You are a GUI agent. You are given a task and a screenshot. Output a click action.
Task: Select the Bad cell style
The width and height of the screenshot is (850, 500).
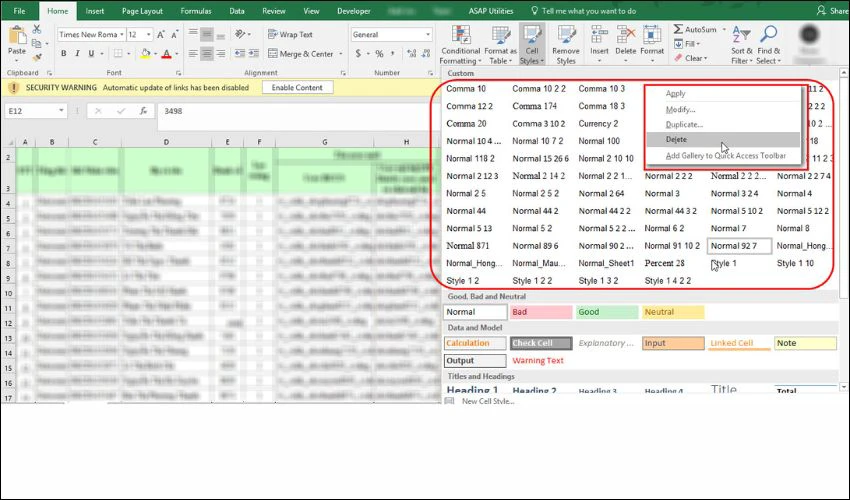point(540,312)
